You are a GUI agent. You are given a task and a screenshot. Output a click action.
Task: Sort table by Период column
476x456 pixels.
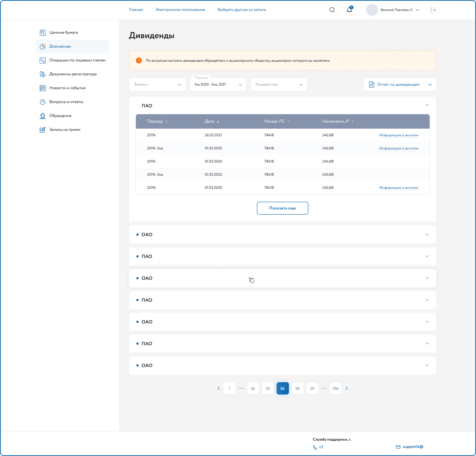pyautogui.click(x=166, y=121)
